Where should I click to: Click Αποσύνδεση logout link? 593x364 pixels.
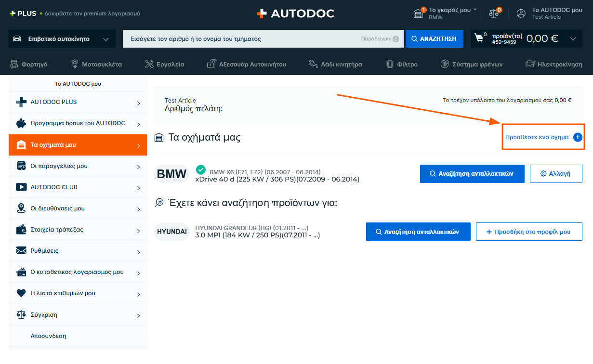pos(48,336)
